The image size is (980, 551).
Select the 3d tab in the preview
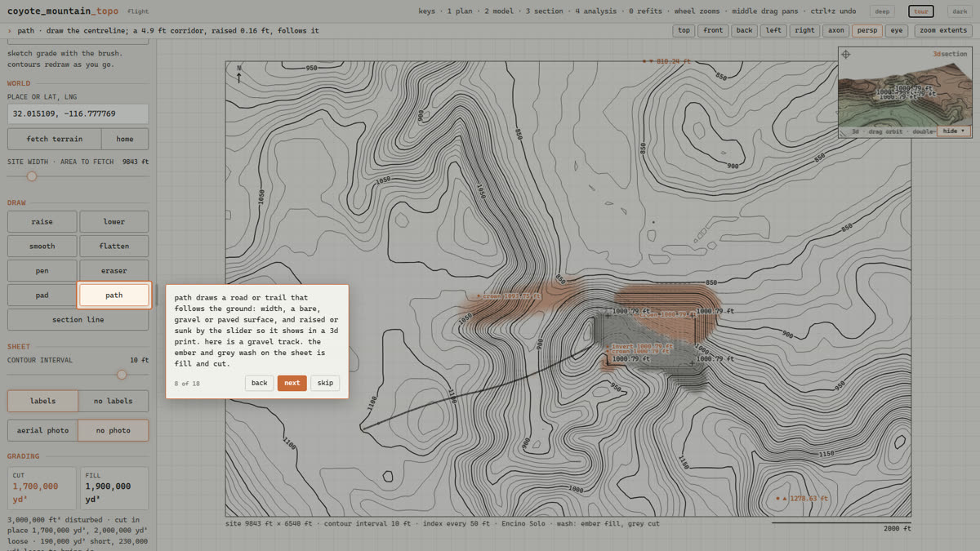coord(938,54)
